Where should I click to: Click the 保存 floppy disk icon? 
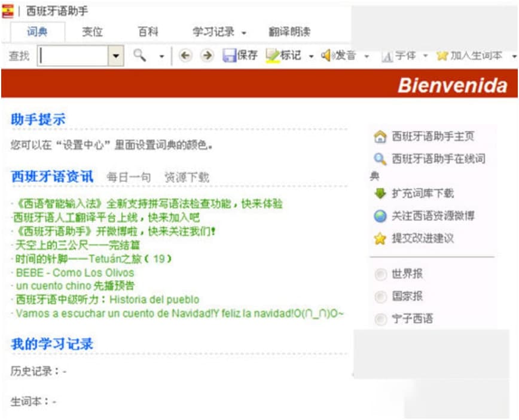point(229,56)
